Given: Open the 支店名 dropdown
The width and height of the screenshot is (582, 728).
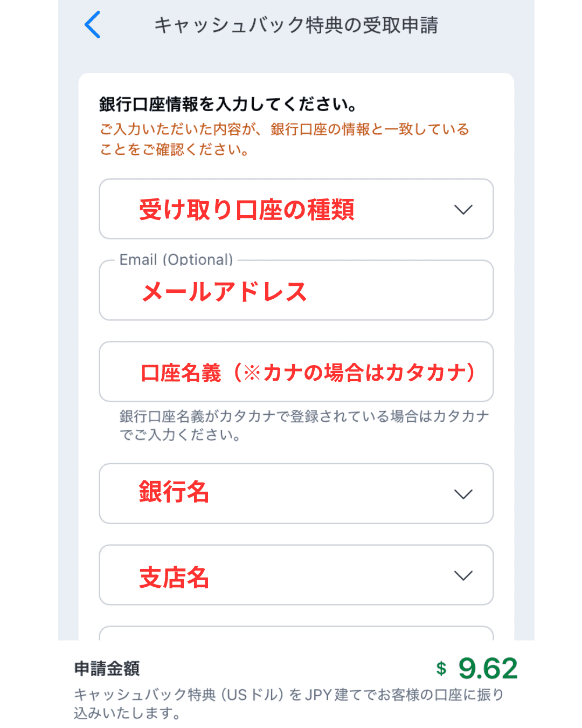Looking at the screenshot, I should coord(296,575).
